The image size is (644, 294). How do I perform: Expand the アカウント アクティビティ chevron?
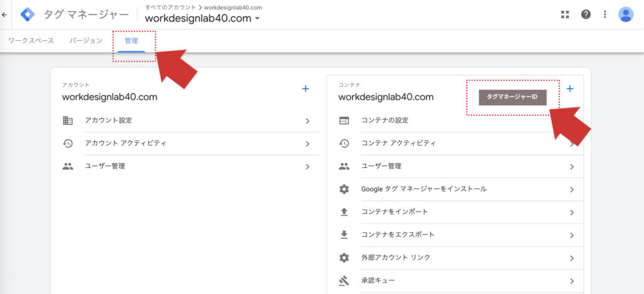click(308, 144)
